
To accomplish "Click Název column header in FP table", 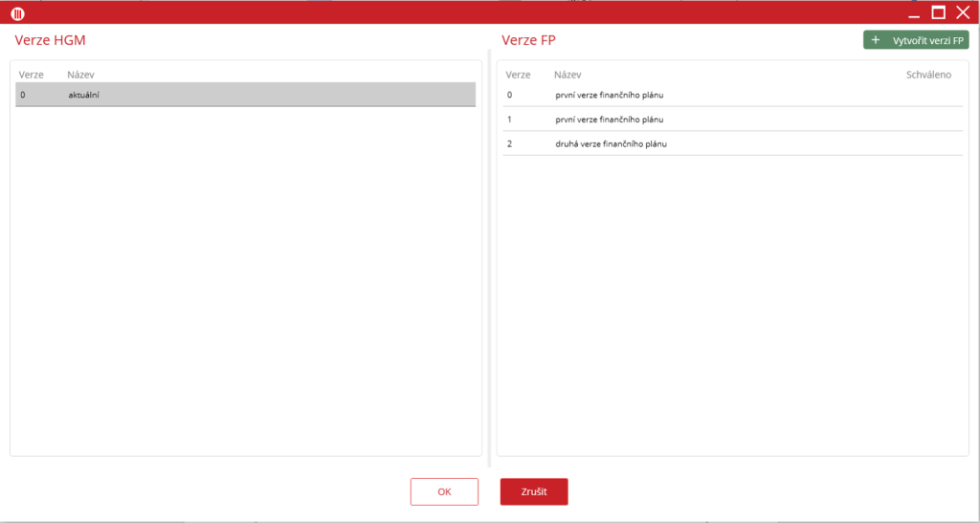I will [568, 75].
